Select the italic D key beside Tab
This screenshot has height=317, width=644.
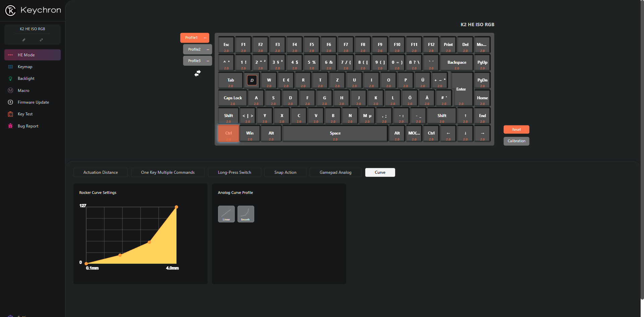(252, 81)
